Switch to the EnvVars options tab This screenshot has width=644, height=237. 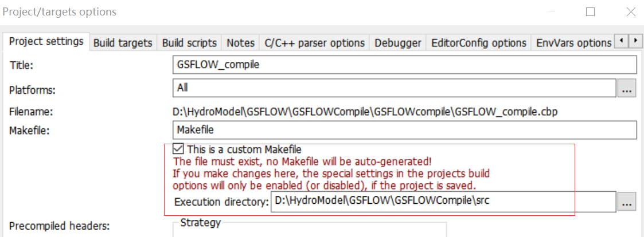tap(573, 43)
